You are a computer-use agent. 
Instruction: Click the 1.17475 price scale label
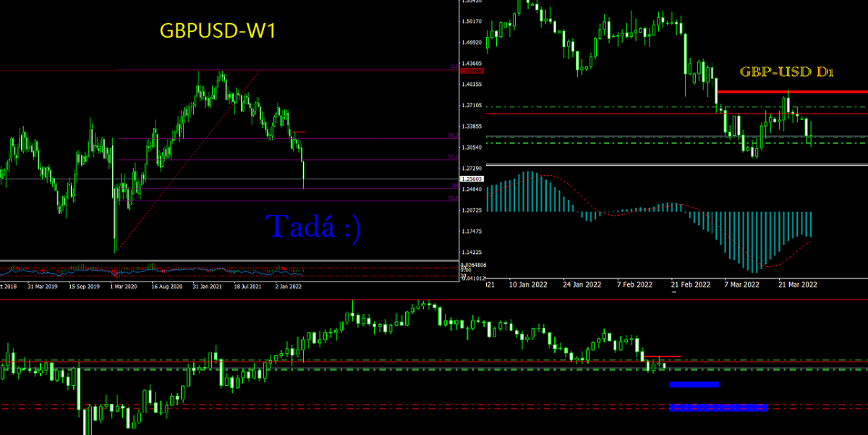click(472, 232)
